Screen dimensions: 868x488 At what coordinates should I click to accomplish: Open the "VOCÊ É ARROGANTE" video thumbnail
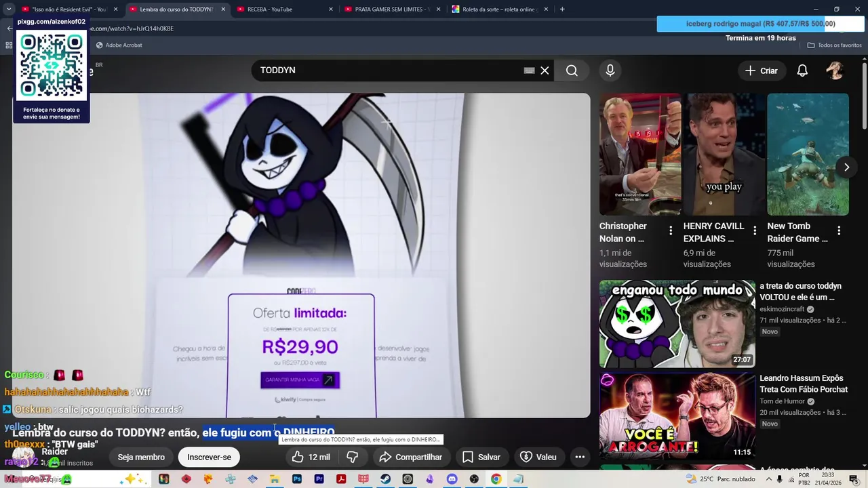pos(677,415)
